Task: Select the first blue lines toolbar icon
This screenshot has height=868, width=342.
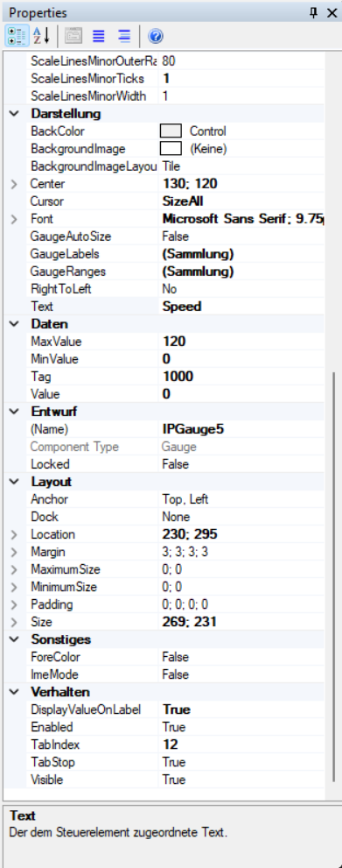Action: tap(99, 36)
